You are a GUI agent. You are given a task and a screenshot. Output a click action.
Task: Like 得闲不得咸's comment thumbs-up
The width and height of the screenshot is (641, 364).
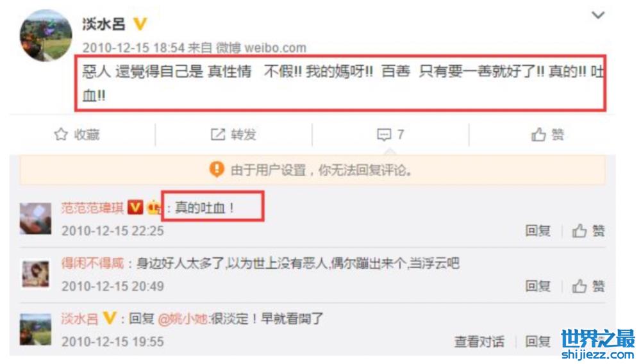pyautogui.click(x=579, y=286)
